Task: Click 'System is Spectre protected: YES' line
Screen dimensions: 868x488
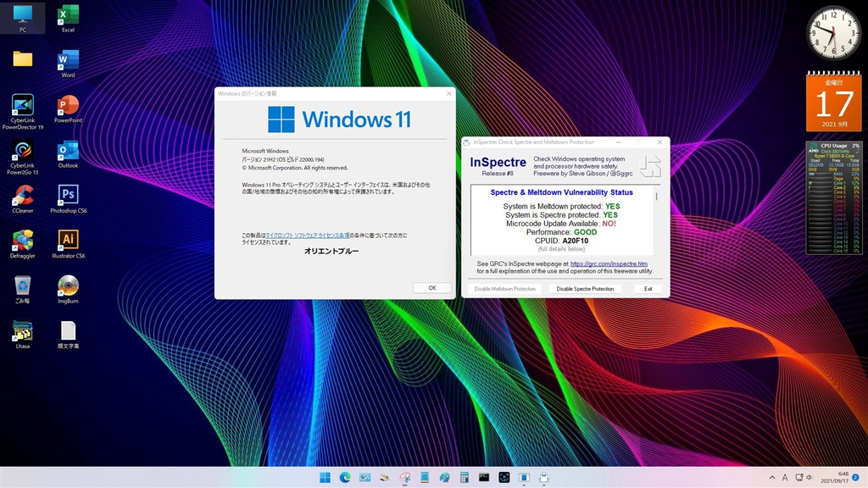Action: [561, 214]
